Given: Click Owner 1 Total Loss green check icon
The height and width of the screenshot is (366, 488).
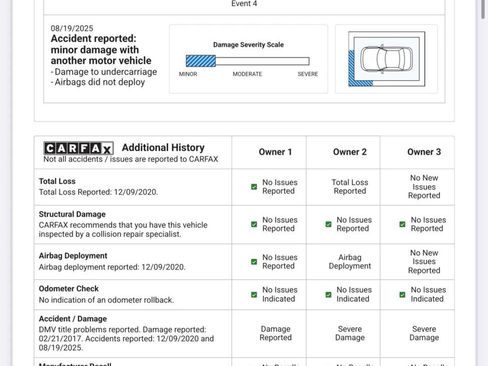Looking at the screenshot, I should point(254,187).
